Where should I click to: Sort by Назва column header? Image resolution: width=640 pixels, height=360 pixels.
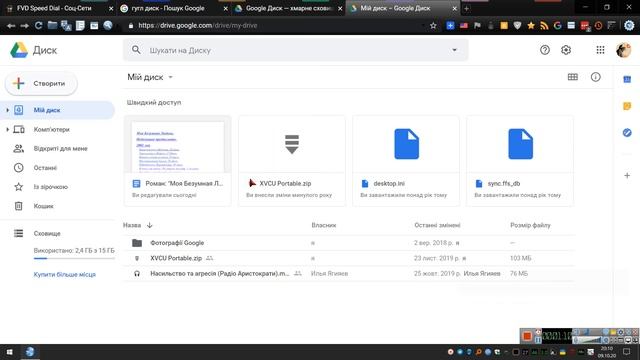tap(132, 225)
